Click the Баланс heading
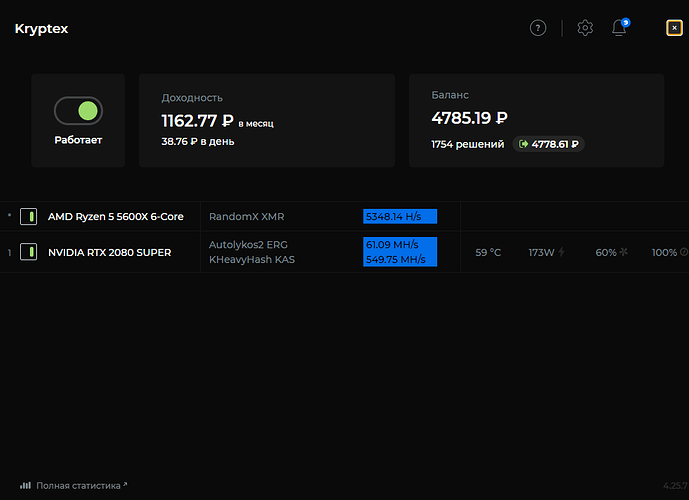 coord(450,95)
